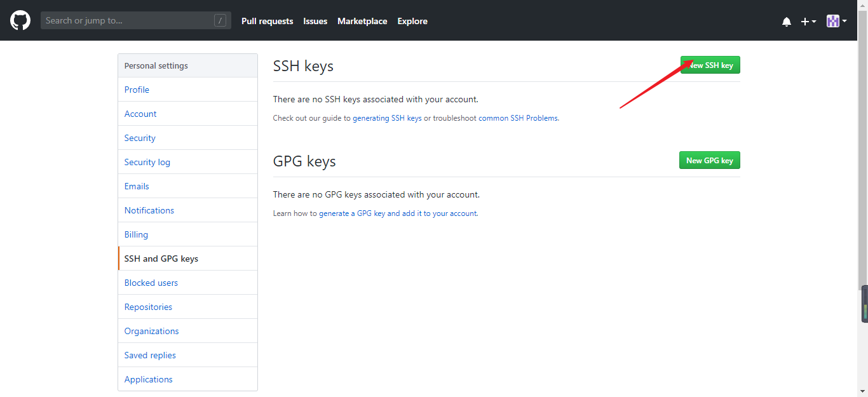Viewport: 868px width, 397px height.
Task: Open Emails settings
Action: point(188,186)
